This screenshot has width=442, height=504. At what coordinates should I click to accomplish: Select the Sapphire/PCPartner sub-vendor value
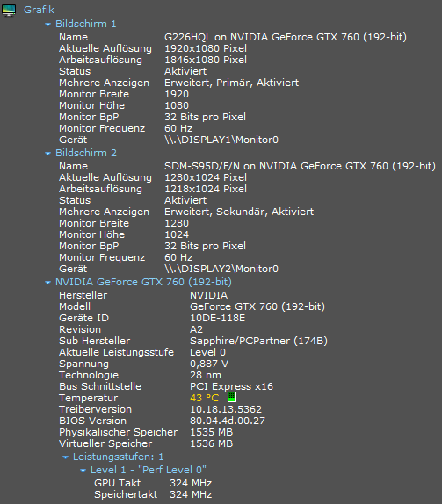point(258,341)
